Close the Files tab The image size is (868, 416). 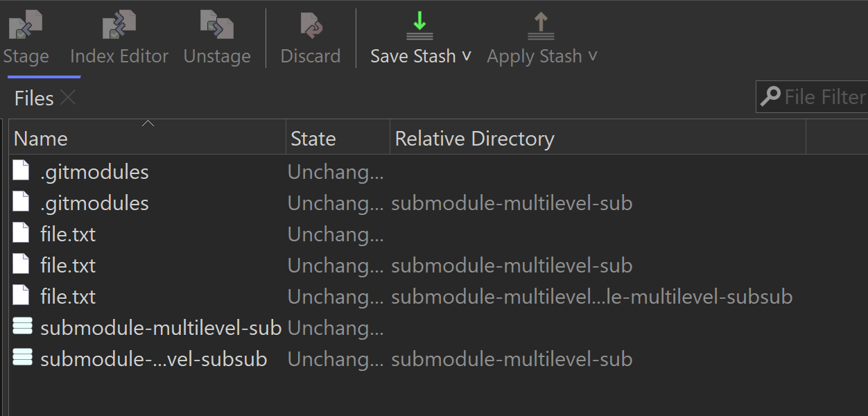coord(67,98)
